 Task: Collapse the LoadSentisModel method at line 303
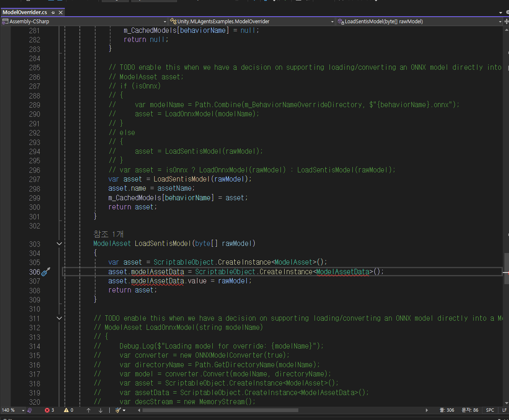coord(59,244)
